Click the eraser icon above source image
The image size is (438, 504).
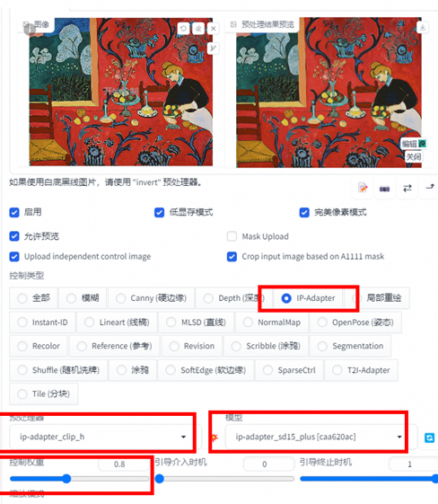198,29
